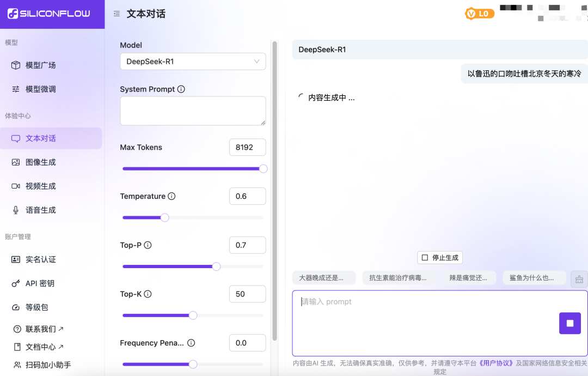Open 文档中心 external link
The height and width of the screenshot is (376, 588).
tap(44, 347)
